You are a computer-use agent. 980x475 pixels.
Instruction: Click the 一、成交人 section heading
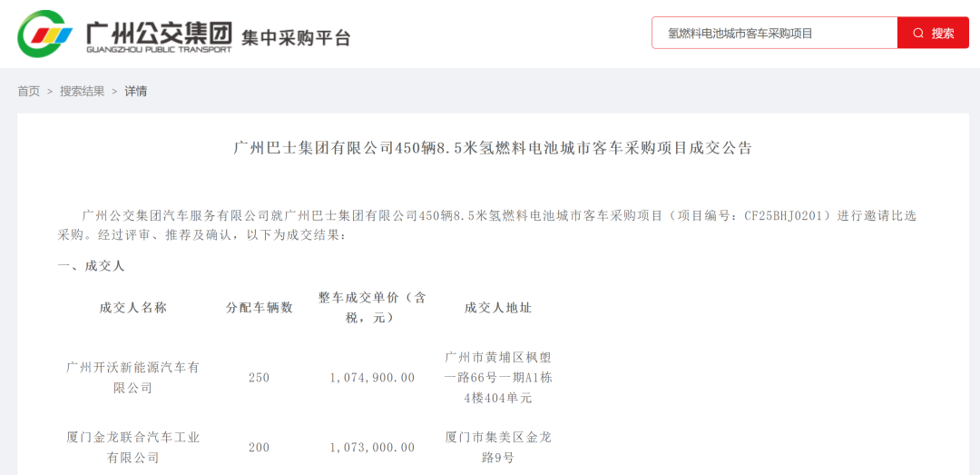click(91, 266)
